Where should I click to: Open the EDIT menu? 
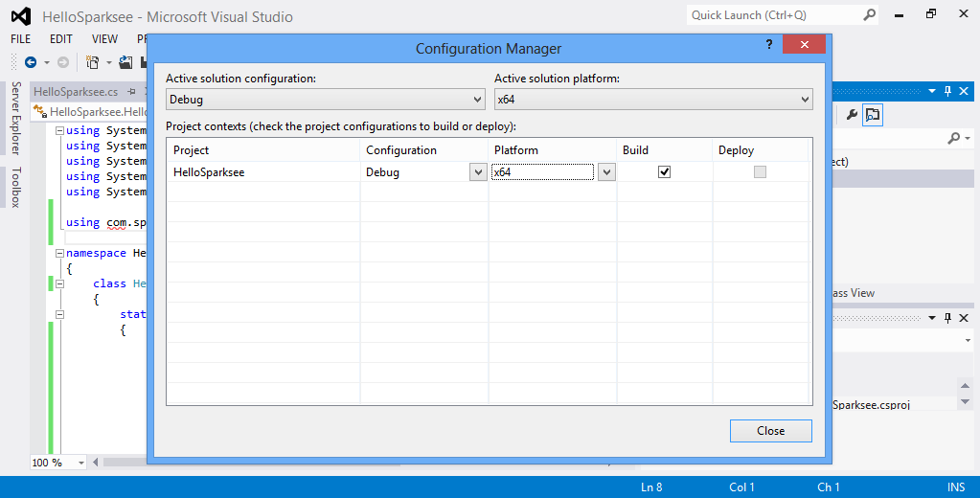pos(61,38)
